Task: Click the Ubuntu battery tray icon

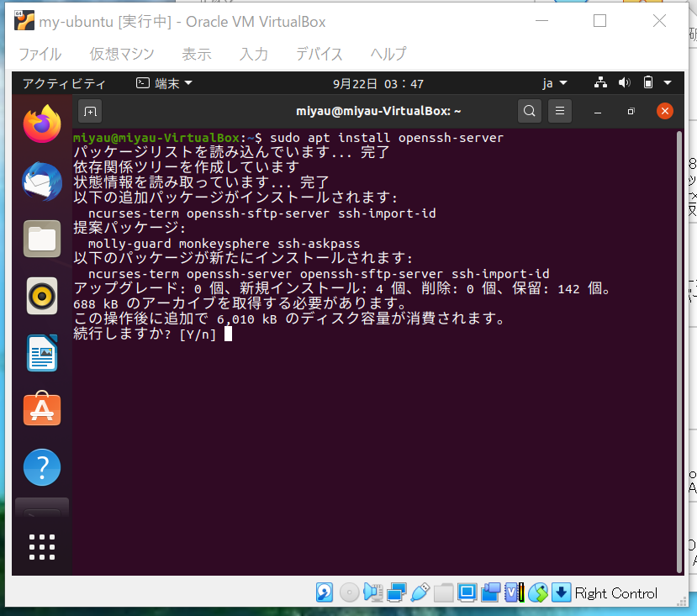Action: tap(648, 82)
